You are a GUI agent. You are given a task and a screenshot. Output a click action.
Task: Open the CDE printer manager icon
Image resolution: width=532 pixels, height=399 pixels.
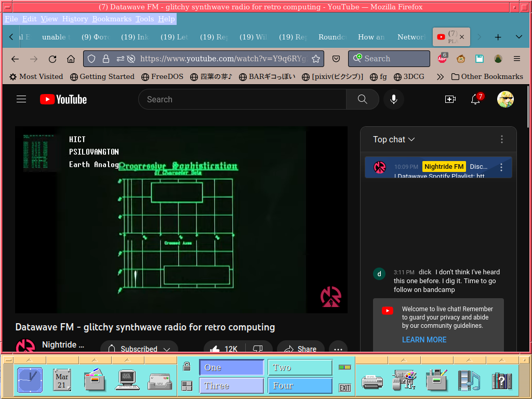(372, 380)
